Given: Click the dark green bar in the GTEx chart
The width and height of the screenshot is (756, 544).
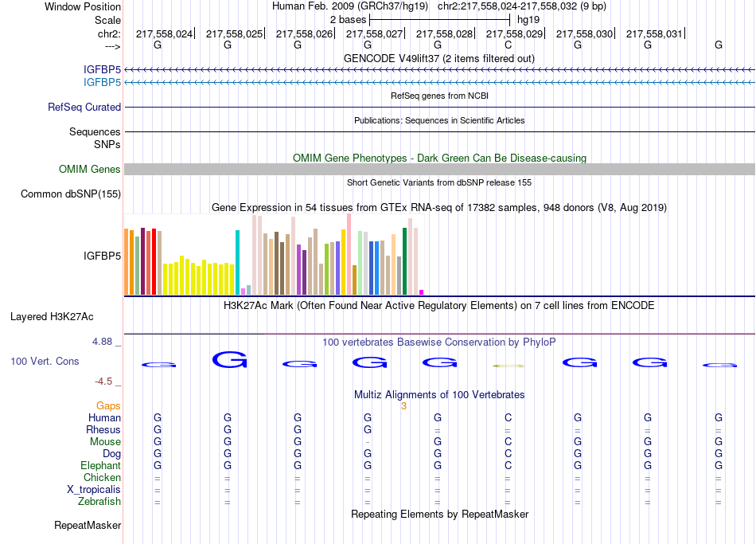Looking at the screenshot, I should [x=404, y=261].
